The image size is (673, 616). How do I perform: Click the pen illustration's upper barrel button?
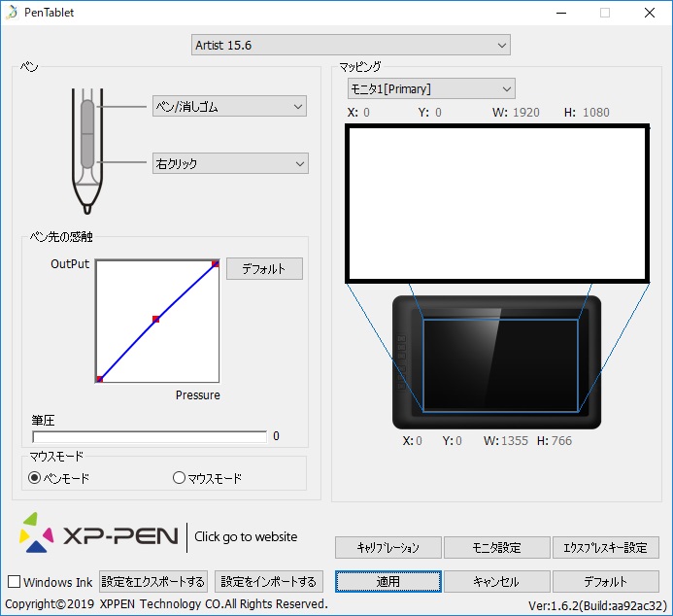tap(86, 118)
